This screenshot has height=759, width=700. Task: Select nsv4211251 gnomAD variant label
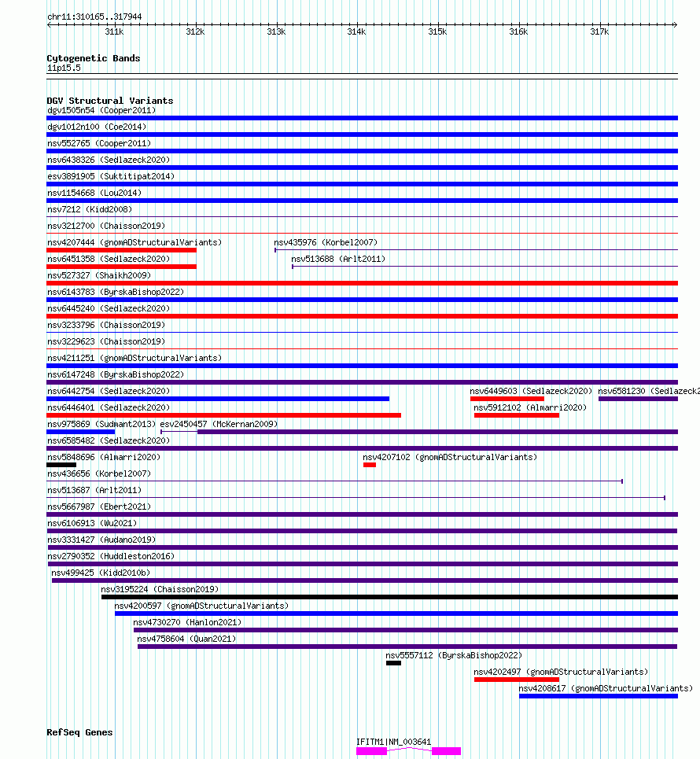pyautogui.click(x=134, y=358)
